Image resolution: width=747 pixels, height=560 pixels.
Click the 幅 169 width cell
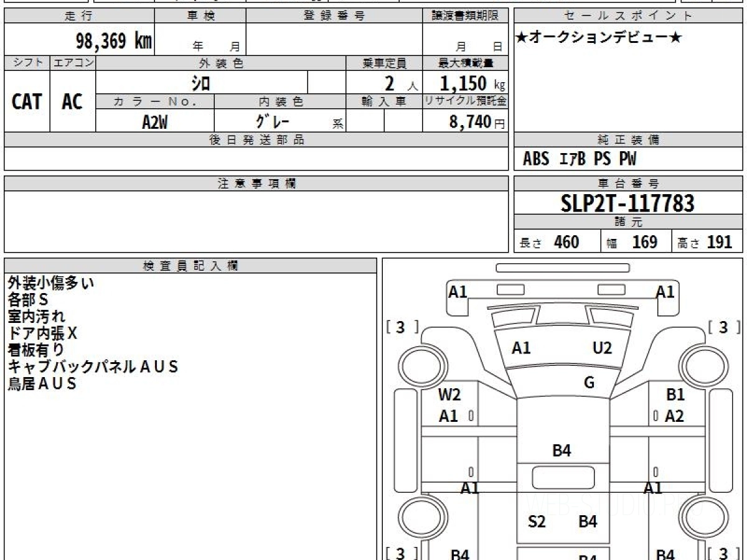637,241
